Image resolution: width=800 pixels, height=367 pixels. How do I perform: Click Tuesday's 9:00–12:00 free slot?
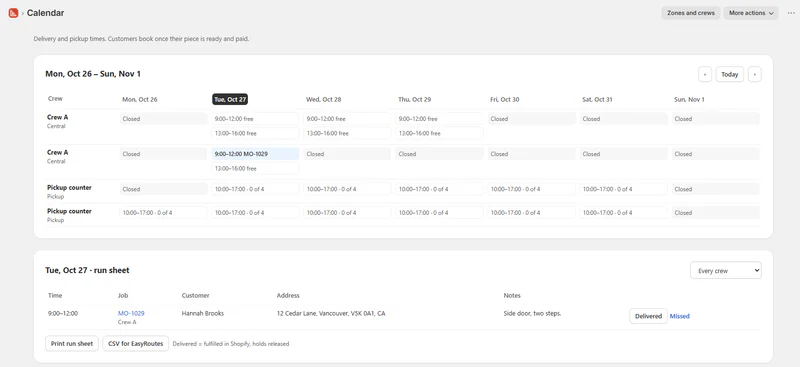pyautogui.click(x=255, y=118)
